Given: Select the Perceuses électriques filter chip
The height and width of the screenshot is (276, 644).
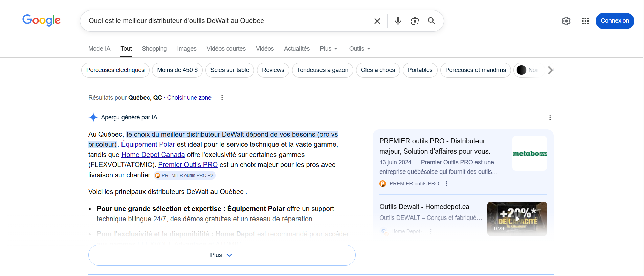Looking at the screenshot, I should 115,70.
